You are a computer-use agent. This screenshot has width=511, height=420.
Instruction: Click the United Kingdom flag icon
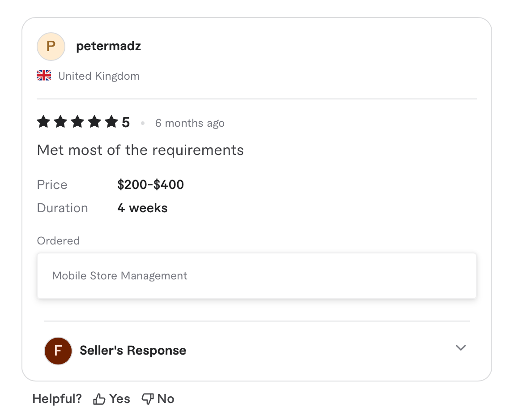[43, 75]
